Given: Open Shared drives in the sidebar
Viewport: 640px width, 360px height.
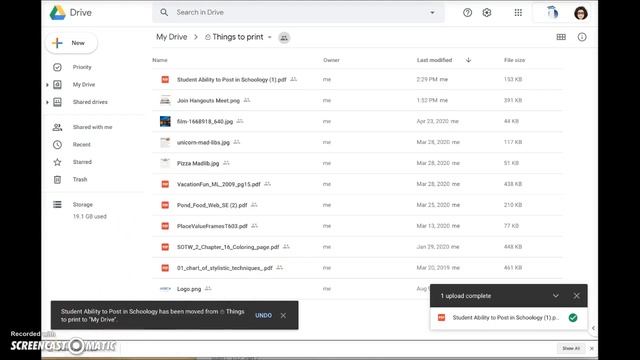Looking at the screenshot, I should 90,102.
